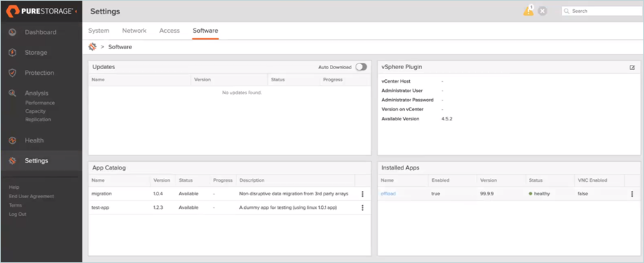The image size is (644, 263).
Task: Select the Protection shield icon
Action: pyautogui.click(x=13, y=73)
